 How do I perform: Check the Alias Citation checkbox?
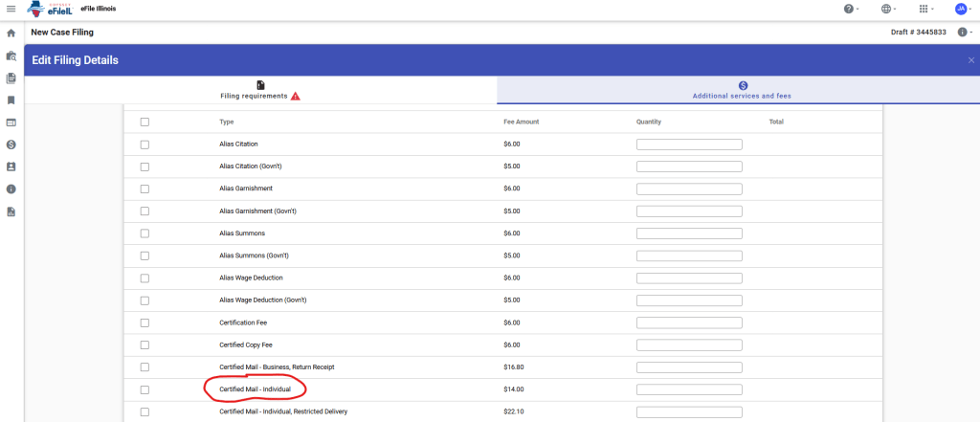point(145,144)
